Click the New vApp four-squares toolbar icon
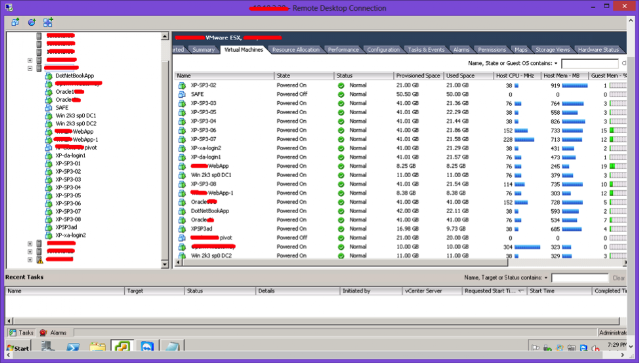This screenshot has height=364, width=640. tap(48, 22)
